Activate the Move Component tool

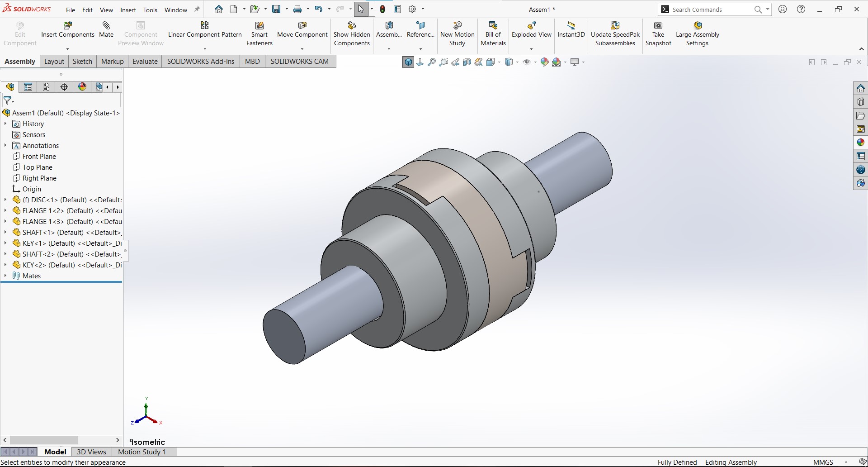click(x=302, y=30)
